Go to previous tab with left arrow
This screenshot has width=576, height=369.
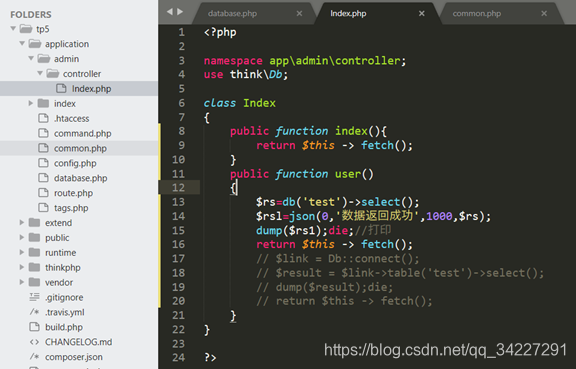click(x=169, y=12)
